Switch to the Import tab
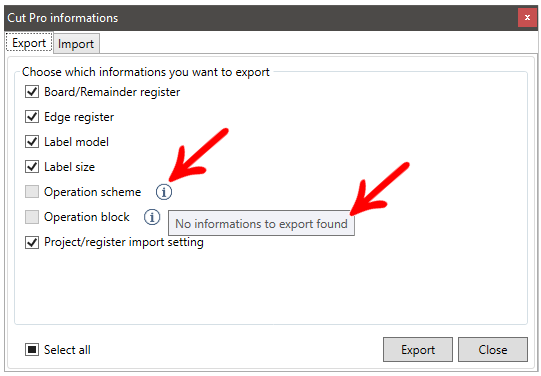This screenshot has width=541, height=376. click(76, 44)
